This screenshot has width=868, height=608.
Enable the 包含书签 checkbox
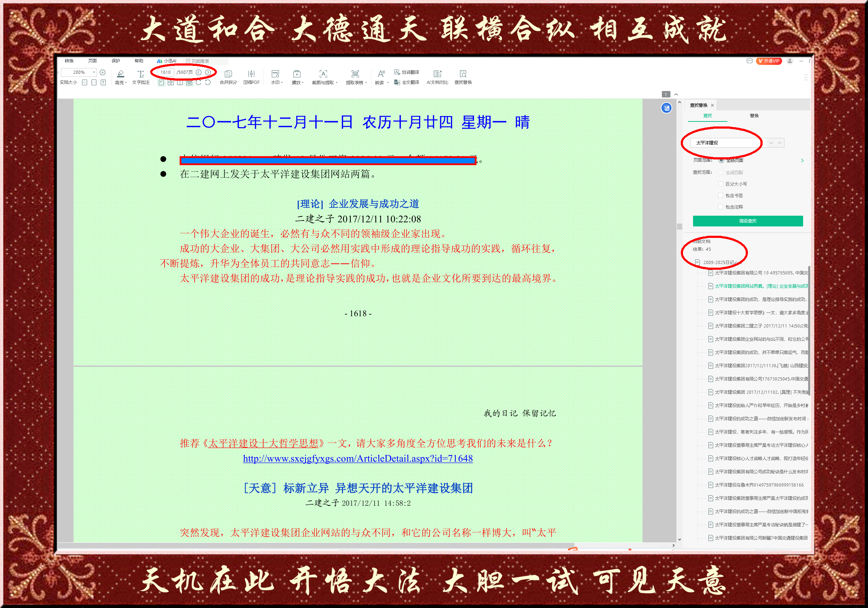tap(721, 195)
